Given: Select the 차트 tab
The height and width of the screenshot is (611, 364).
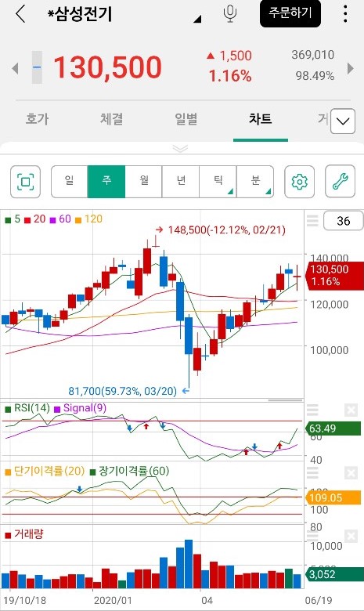Looking at the screenshot, I should tap(261, 119).
